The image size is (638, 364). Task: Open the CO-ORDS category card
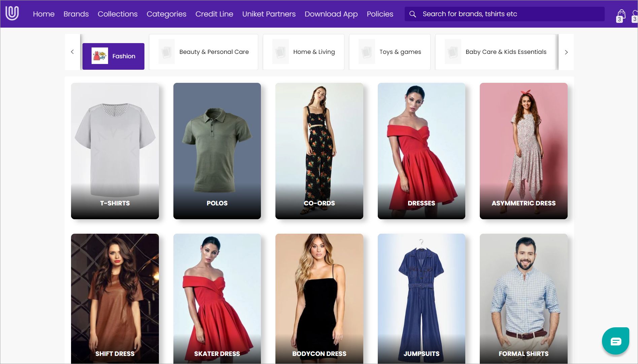point(319,151)
